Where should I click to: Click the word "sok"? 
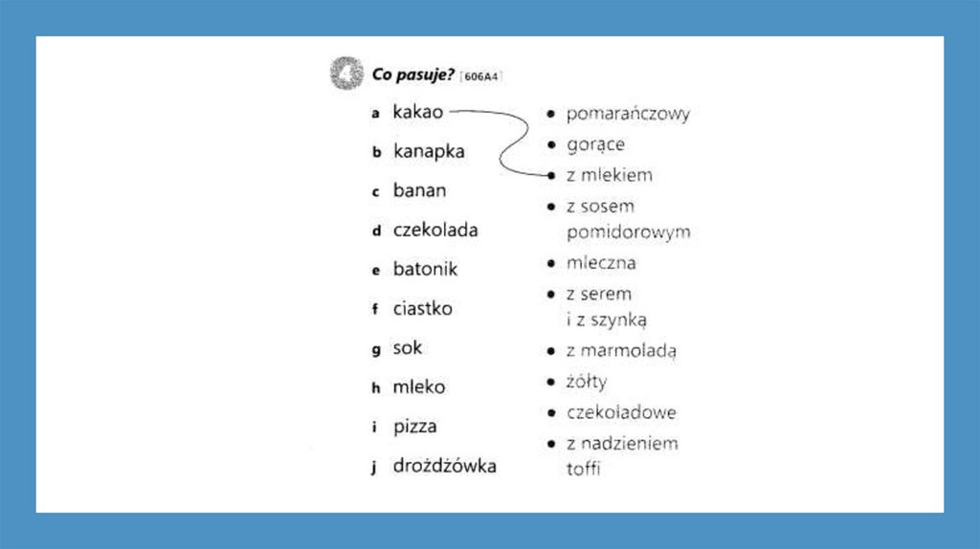tap(408, 348)
